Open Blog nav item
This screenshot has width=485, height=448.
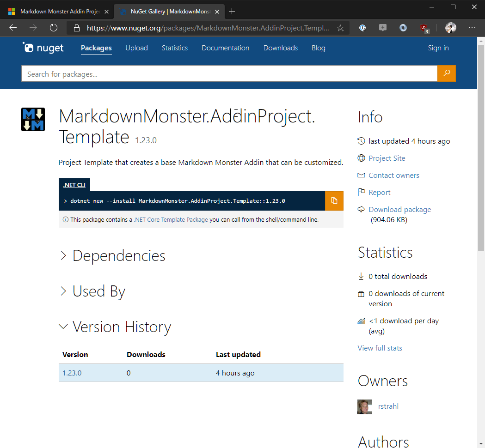coord(318,48)
